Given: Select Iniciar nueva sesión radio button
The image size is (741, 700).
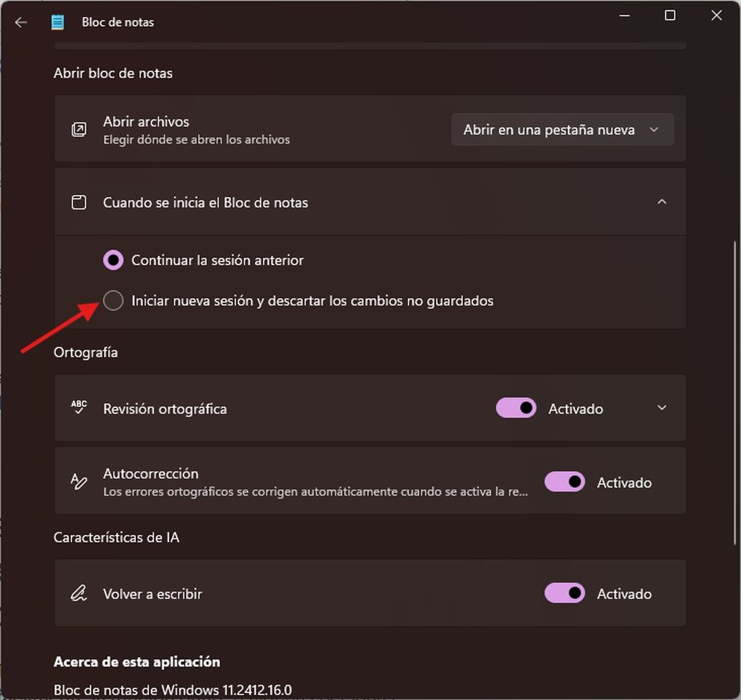Looking at the screenshot, I should tap(113, 300).
